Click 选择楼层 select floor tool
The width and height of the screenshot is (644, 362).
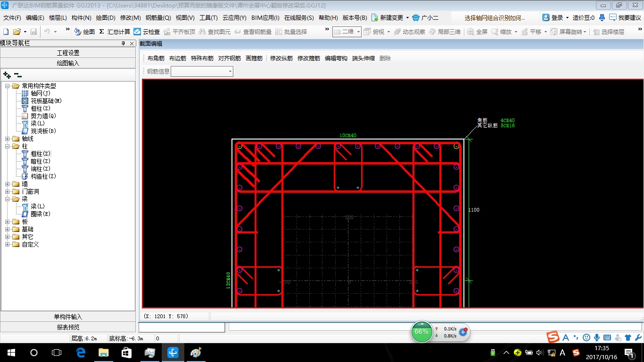pos(609,32)
